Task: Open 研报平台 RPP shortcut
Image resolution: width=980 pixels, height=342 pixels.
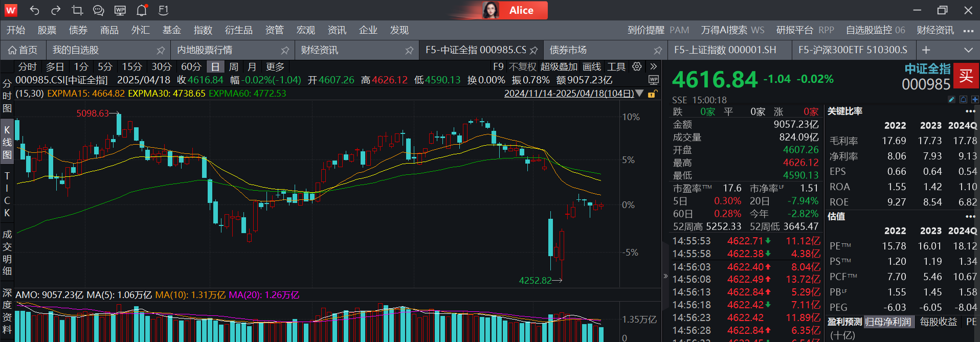Action: tap(806, 30)
